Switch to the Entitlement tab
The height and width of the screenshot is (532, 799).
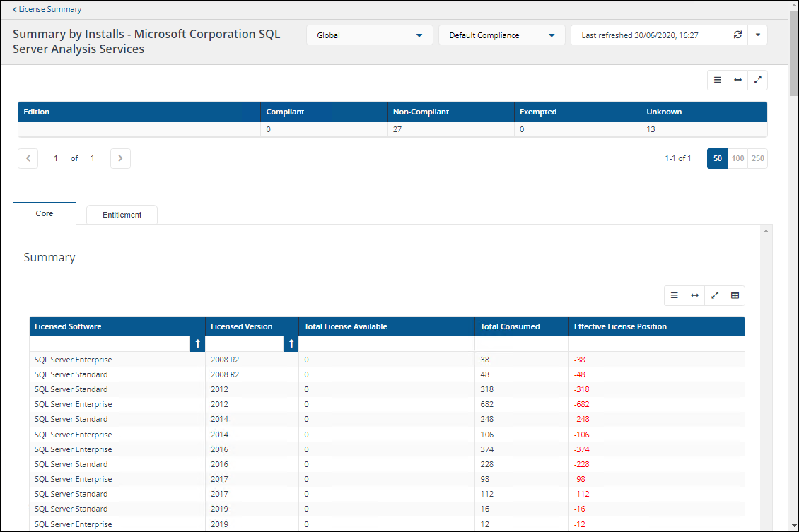pyautogui.click(x=122, y=215)
